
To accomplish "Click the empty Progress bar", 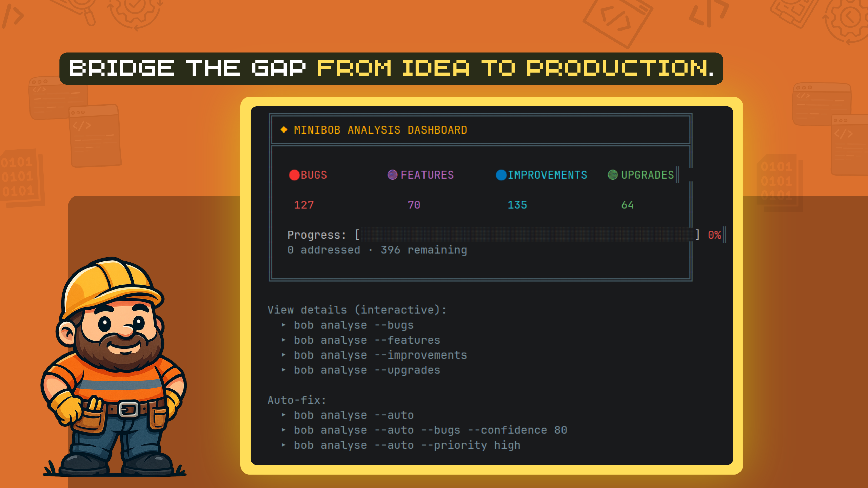I will point(527,235).
